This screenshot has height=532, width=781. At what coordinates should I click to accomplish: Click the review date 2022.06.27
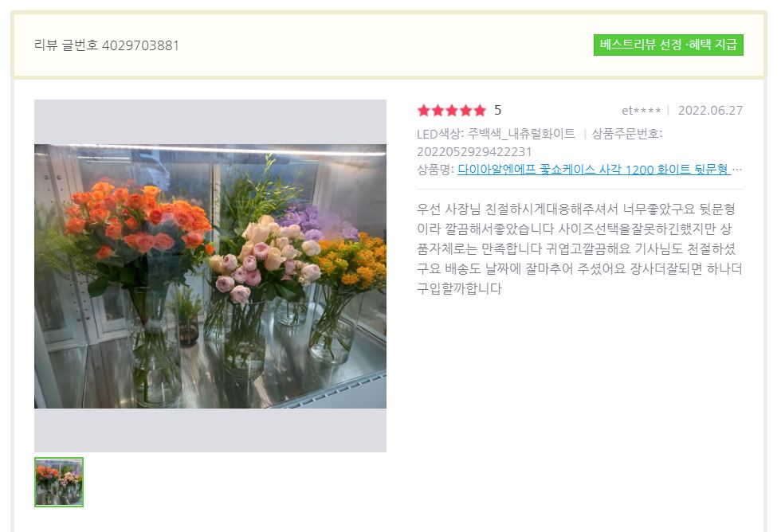point(710,111)
